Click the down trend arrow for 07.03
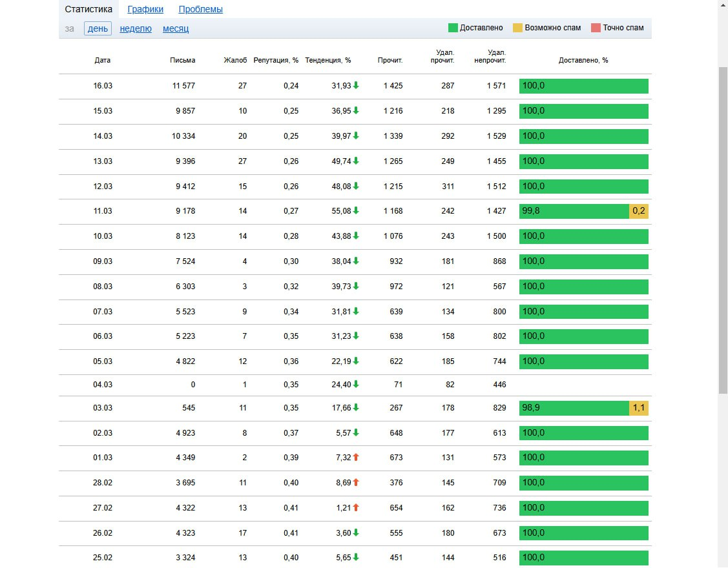Screen dimensions: 728x568 pyautogui.click(x=356, y=311)
